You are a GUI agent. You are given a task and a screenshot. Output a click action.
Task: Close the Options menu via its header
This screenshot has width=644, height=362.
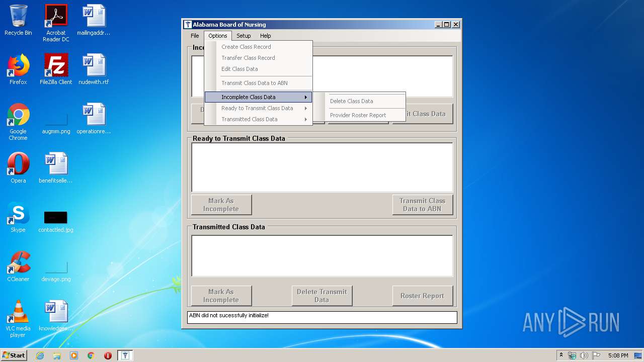[218, 36]
